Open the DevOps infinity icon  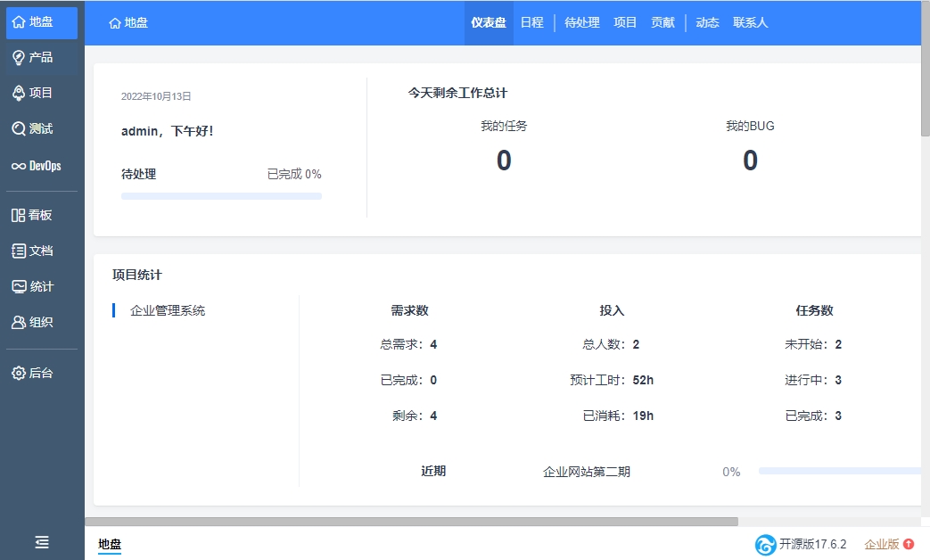pyautogui.click(x=19, y=166)
